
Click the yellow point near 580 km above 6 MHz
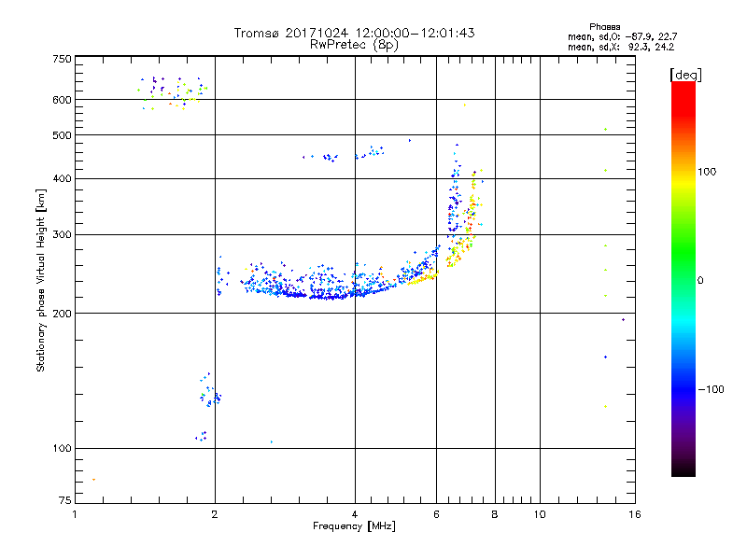click(464, 105)
